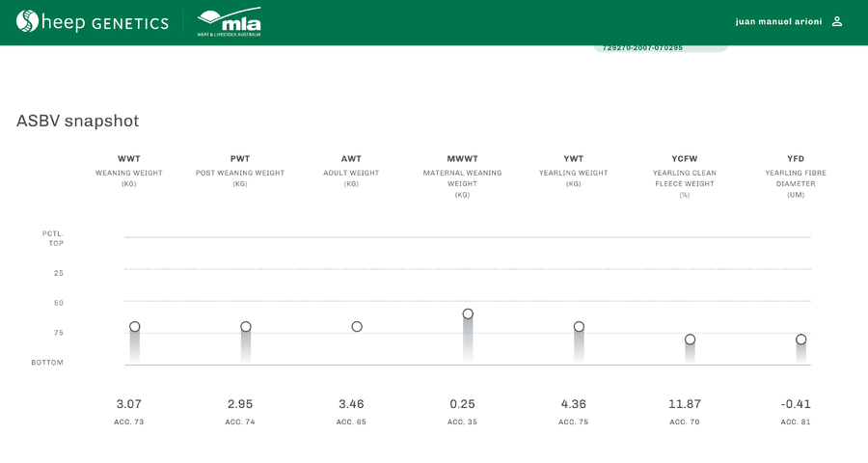Click the YCFW value 11.87
868x463 pixels.
coord(684,404)
